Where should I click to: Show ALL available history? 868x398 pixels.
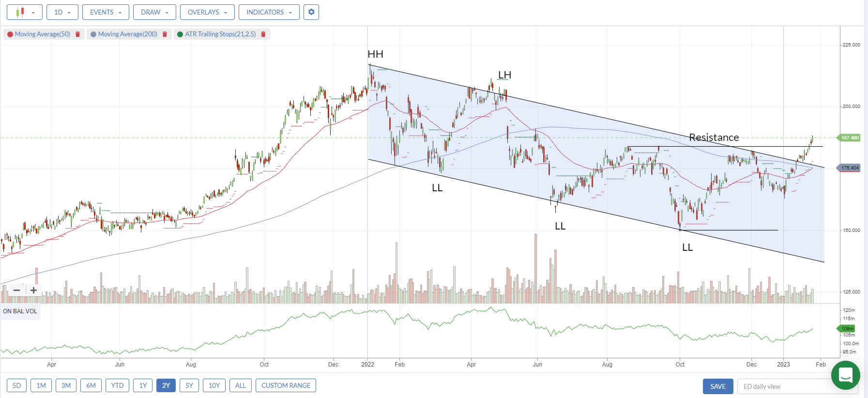click(x=241, y=385)
